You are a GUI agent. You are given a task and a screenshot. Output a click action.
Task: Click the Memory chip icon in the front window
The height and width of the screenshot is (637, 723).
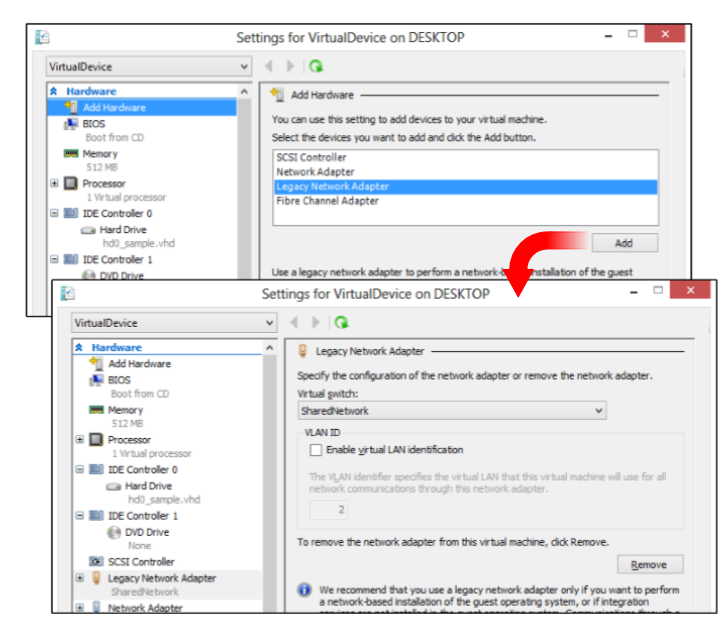(x=96, y=410)
